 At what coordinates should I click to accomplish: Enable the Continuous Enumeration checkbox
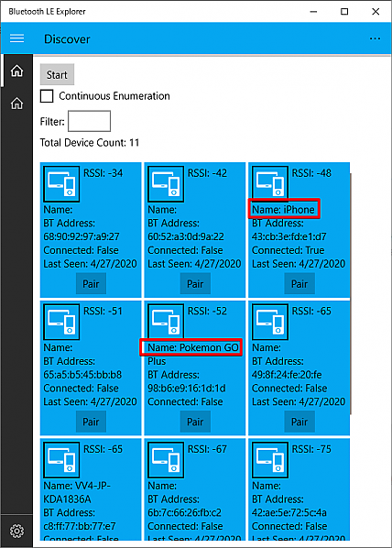tap(47, 95)
